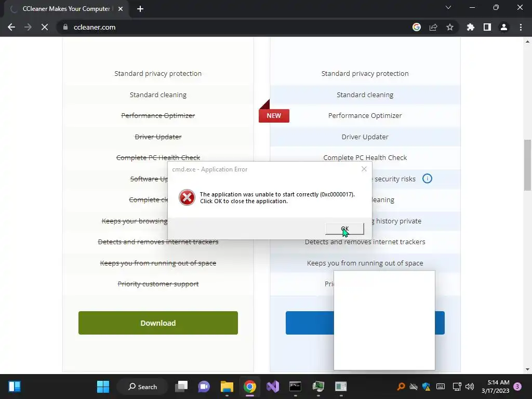Viewport: 532px width, 399px height.
Task: Click Standard cleaning in the left column
Action: point(158,95)
